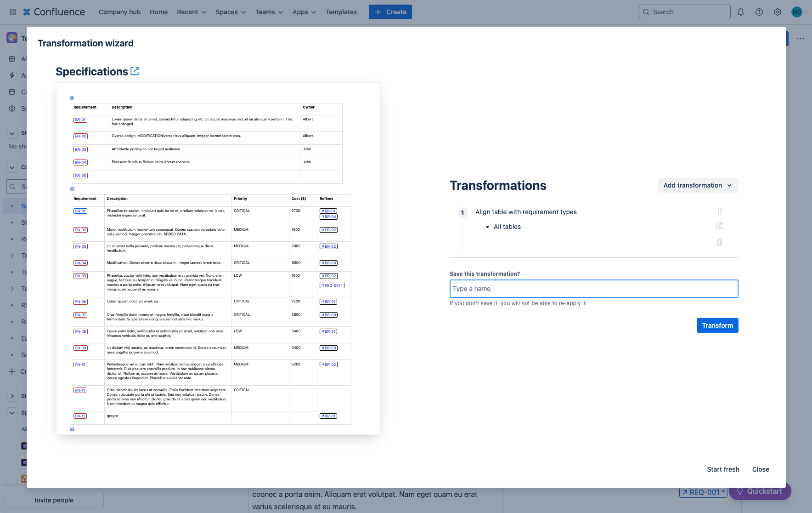The width and height of the screenshot is (812, 513).
Task: Click the Calendar icon in the sidebar
Action: coord(12,91)
